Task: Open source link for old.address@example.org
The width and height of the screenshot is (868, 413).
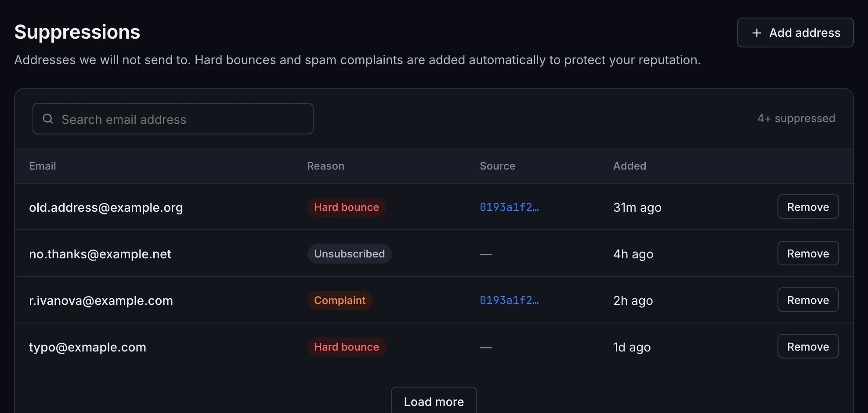Action: coord(509,207)
